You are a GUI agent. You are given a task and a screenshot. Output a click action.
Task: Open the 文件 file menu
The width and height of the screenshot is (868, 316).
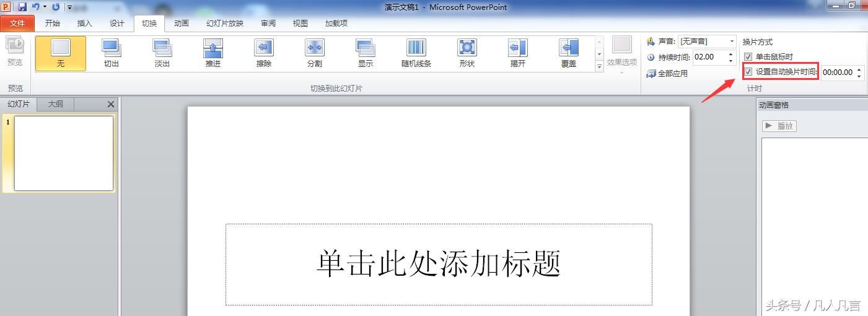coord(17,24)
